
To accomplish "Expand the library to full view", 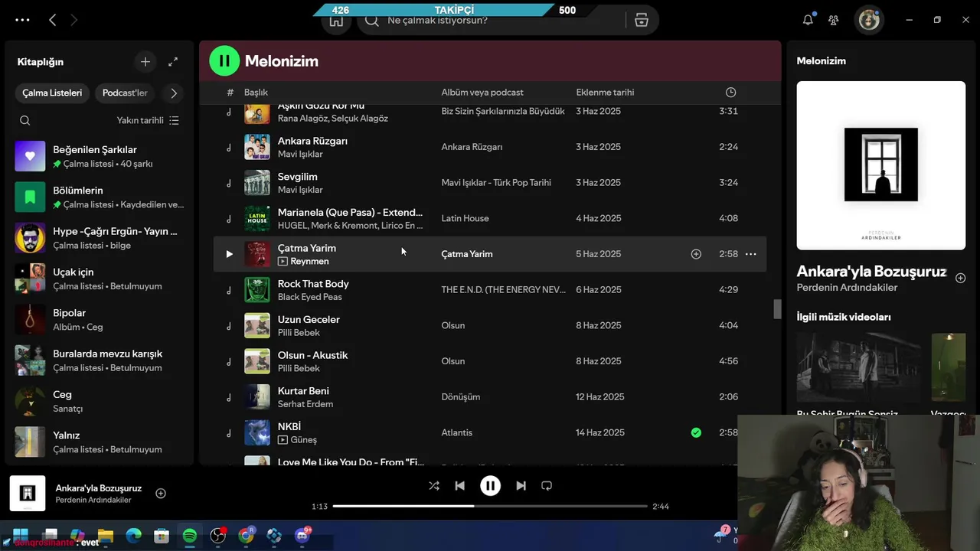I will tap(173, 62).
